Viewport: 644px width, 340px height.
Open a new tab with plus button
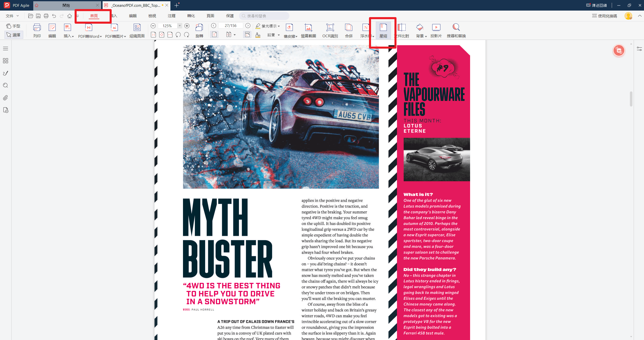coord(177,5)
